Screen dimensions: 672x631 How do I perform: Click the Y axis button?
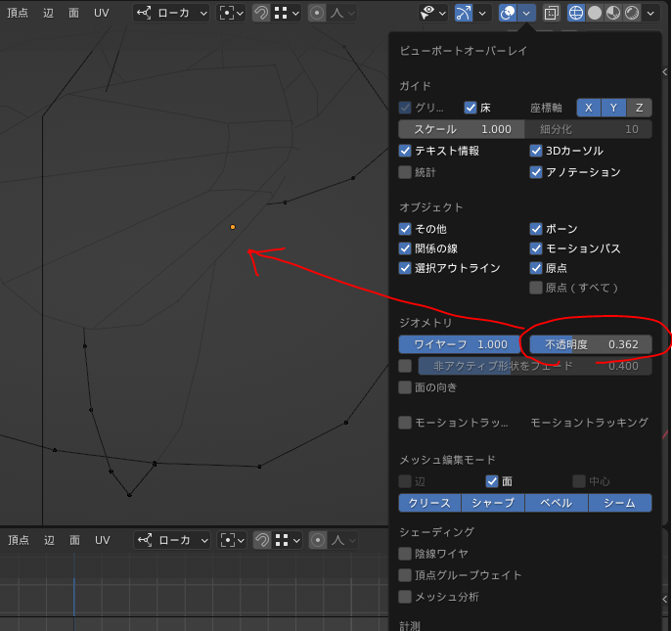point(613,108)
